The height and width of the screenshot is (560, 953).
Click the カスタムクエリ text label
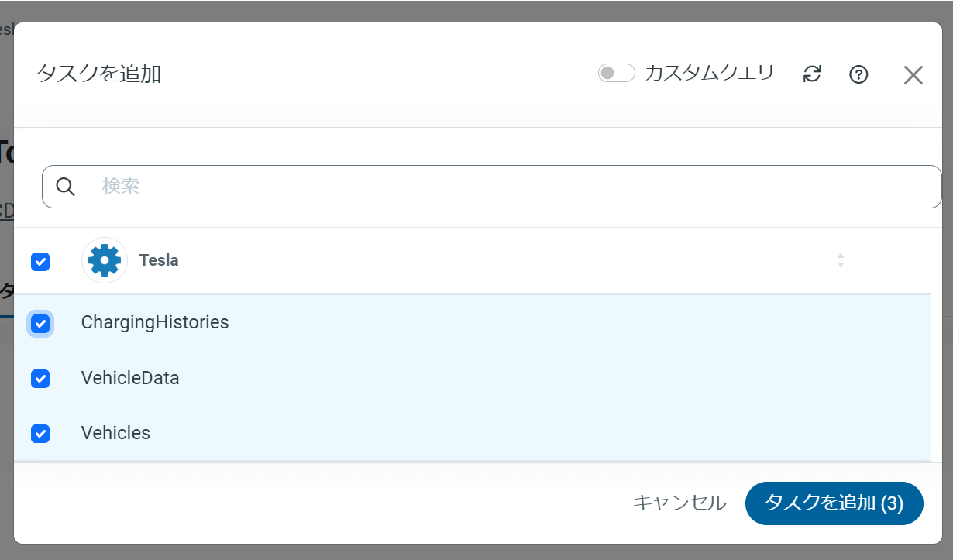[709, 74]
